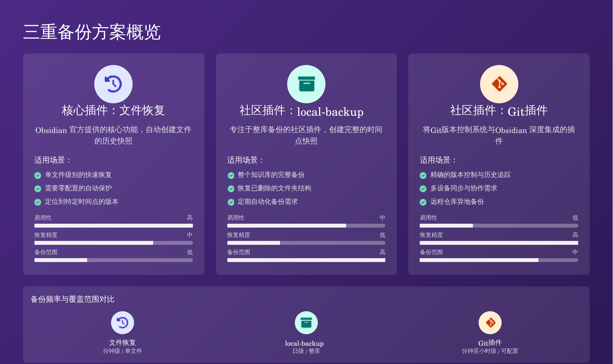The width and height of the screenshot is (613, 364).
Task: Click heading 社区插件:local-backup
Action: (301, 111)
